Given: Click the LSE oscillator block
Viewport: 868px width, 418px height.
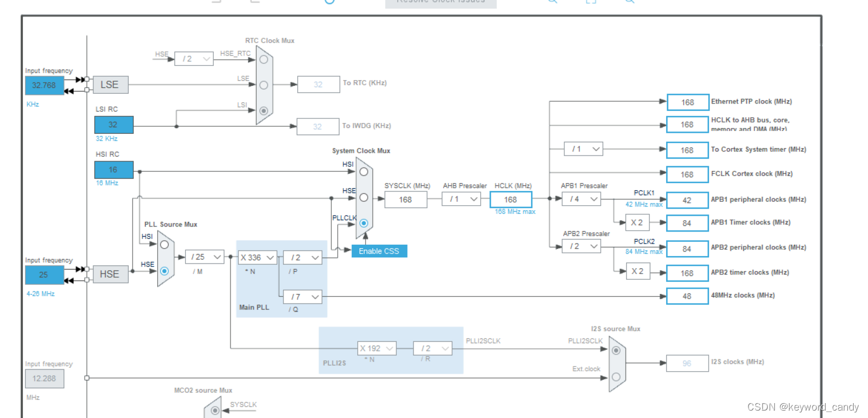Looking at the screenshot, I should 110,85.
